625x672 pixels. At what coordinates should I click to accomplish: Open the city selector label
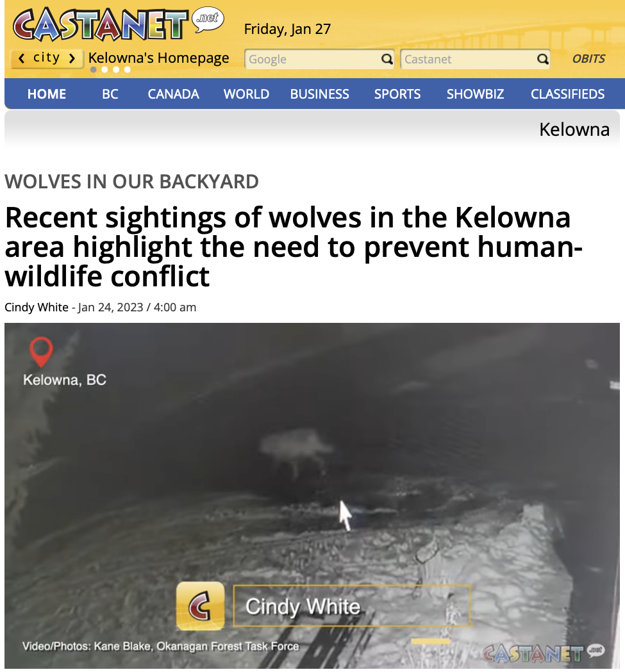47,58
